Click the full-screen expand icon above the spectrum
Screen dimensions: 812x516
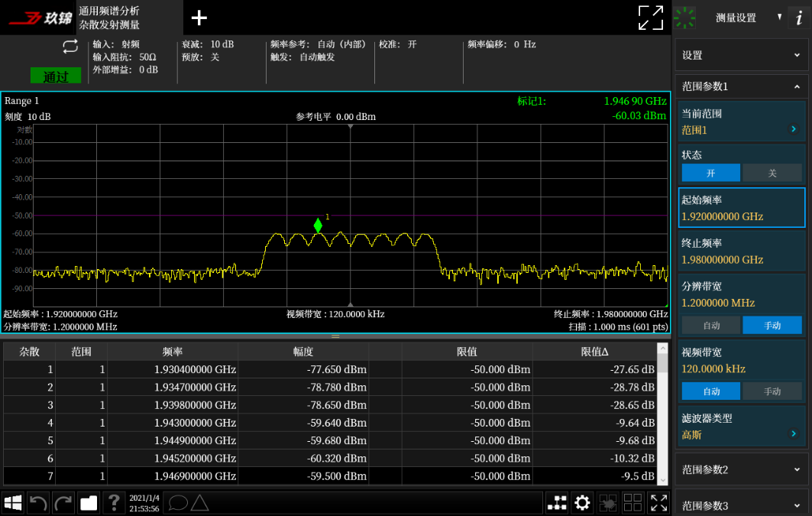point(650,18)
